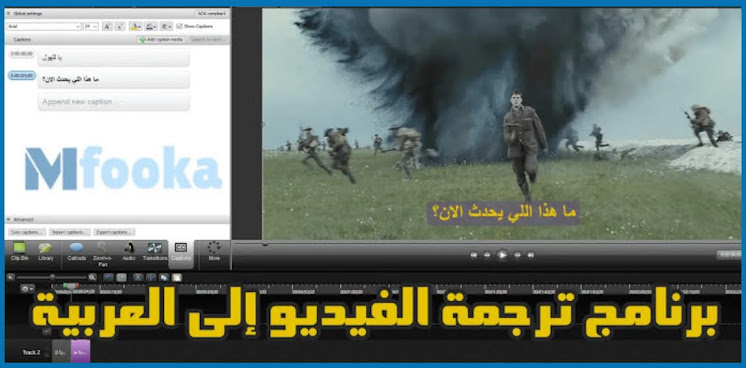Click the second caption text box
The height and width of the screenshot is (368, 746).
coord(114,80)
